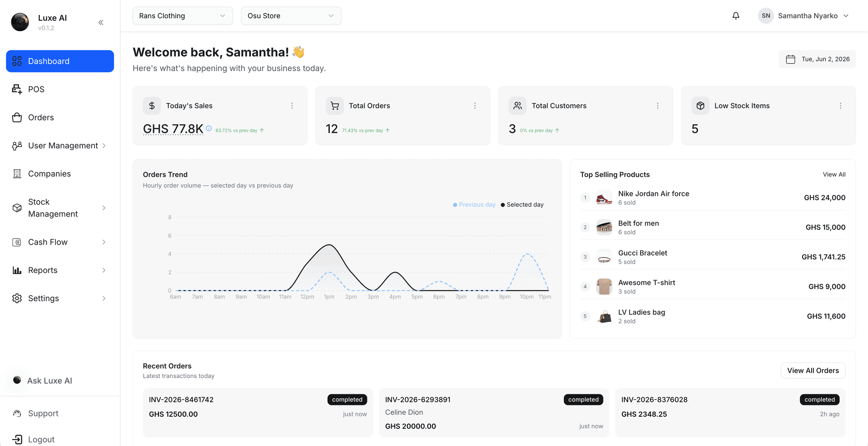The width and height of the screenshot is (868, 446).
Task: Click the info icon next to GHS 77.8K
Action: click(x=209, y=128)
